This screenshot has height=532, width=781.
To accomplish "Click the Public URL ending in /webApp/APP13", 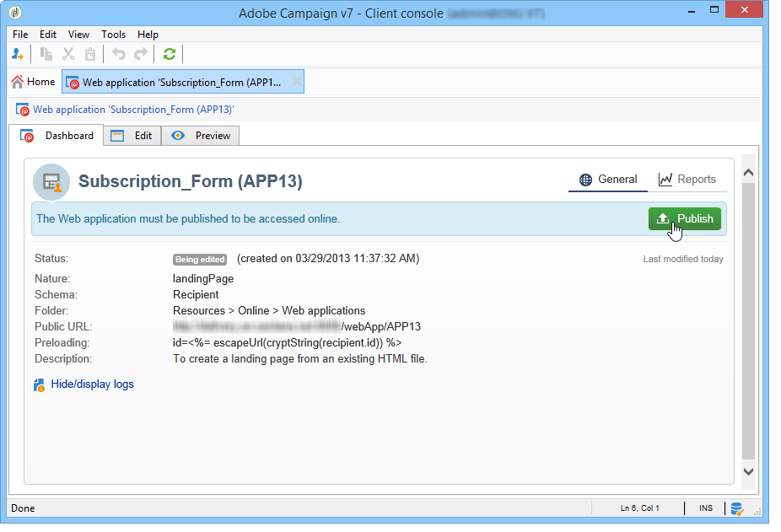I will [297, 327].
